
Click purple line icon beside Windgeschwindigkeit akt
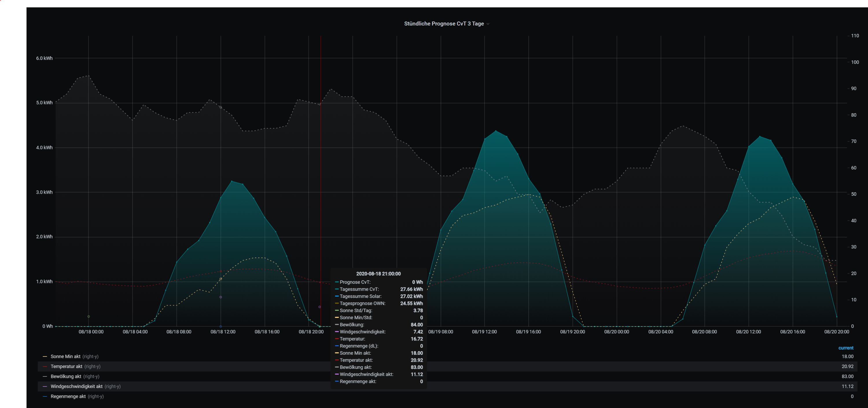(45, 386)
